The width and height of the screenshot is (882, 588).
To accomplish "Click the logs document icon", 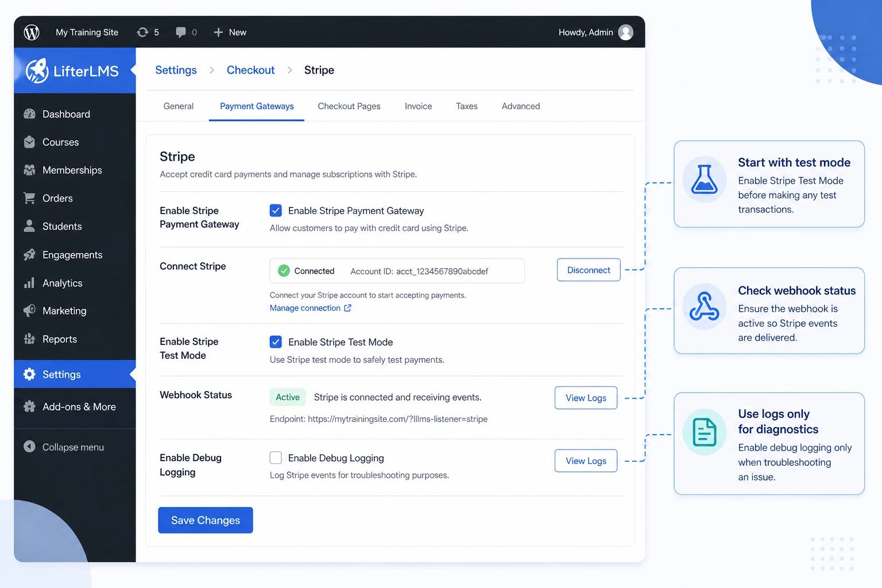I will tap(705, 432).
